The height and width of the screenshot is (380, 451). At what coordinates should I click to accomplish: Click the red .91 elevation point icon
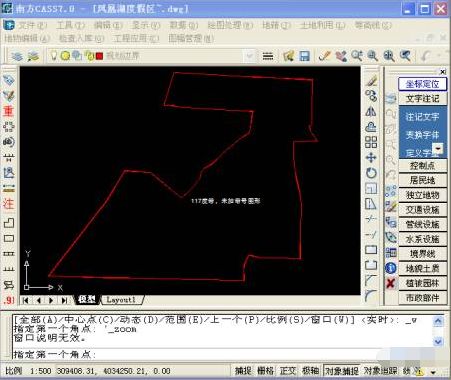(x=9, y=300)
